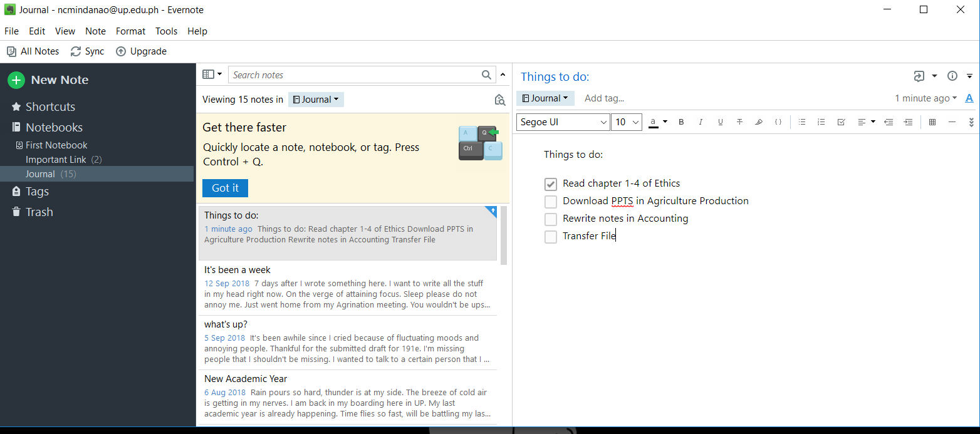This screenshot has height=434, width=980.
Task: Uncheck 'Read chapter 1-4 of Ethics' checkbox
Action: [x=551, y=184]
